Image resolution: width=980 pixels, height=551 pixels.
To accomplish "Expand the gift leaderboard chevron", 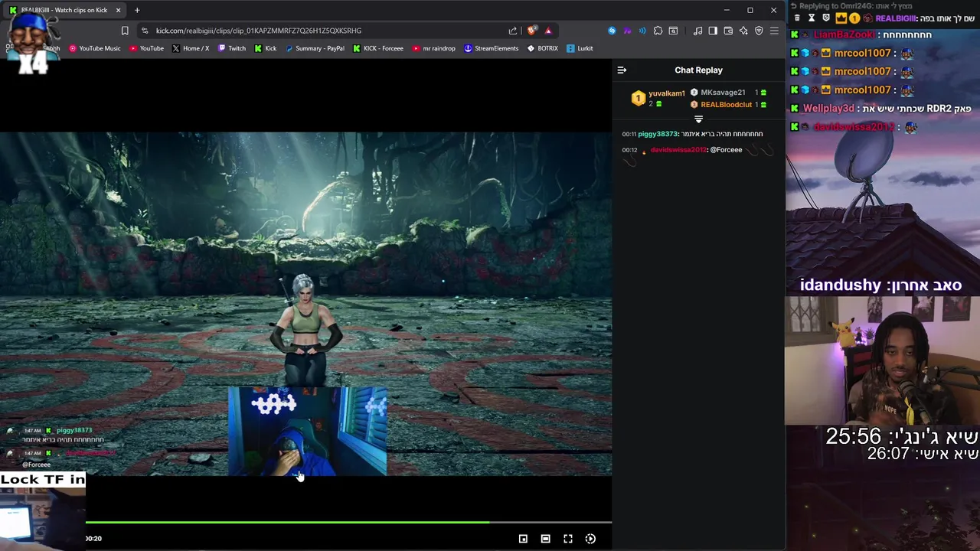I will coord(698,119).
